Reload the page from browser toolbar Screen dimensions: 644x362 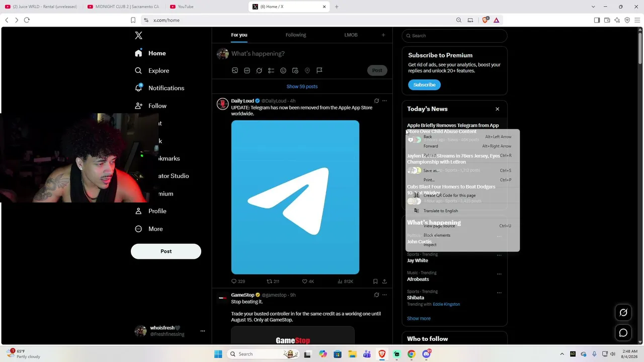[x=27, y=20]
